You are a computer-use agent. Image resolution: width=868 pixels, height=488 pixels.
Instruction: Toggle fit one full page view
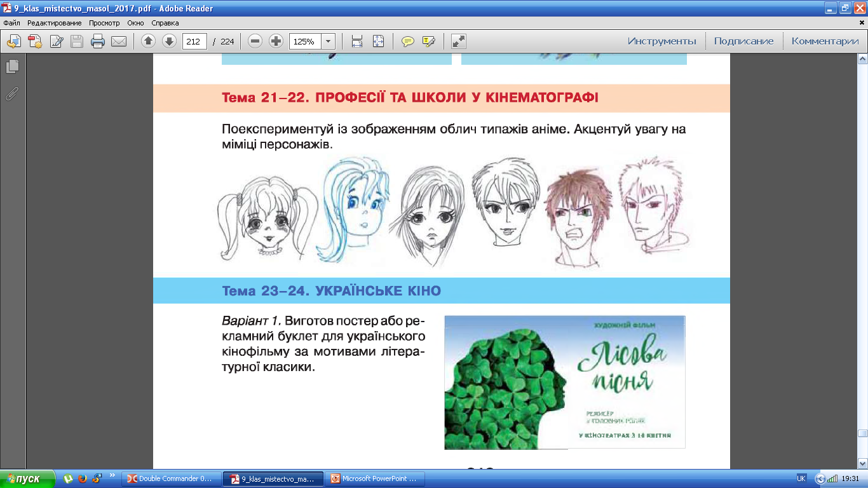click(x=379, y=41)
